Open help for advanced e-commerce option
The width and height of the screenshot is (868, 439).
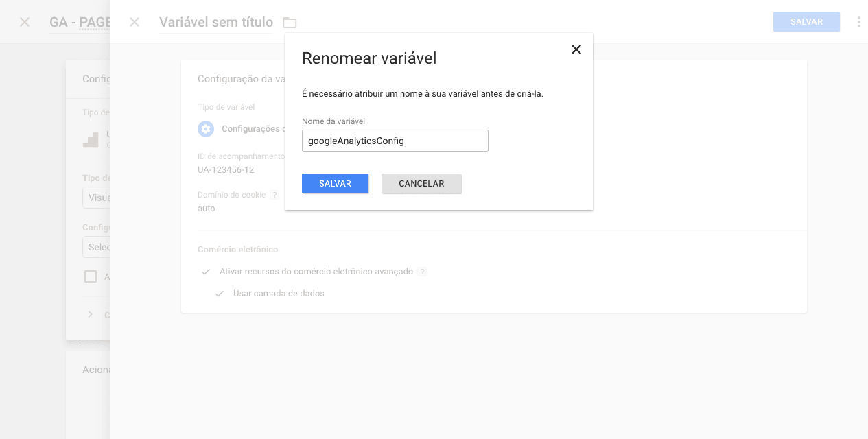pos(422,272)
